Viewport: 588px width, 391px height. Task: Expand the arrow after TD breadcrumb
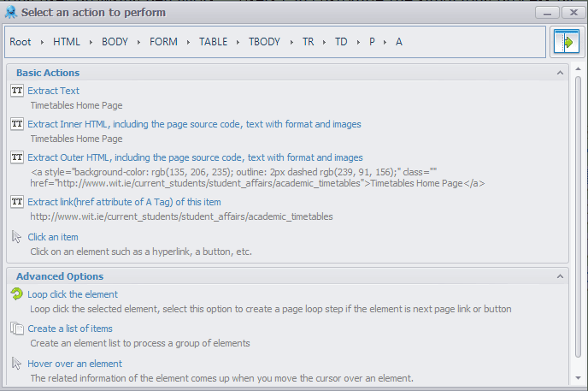358,42
